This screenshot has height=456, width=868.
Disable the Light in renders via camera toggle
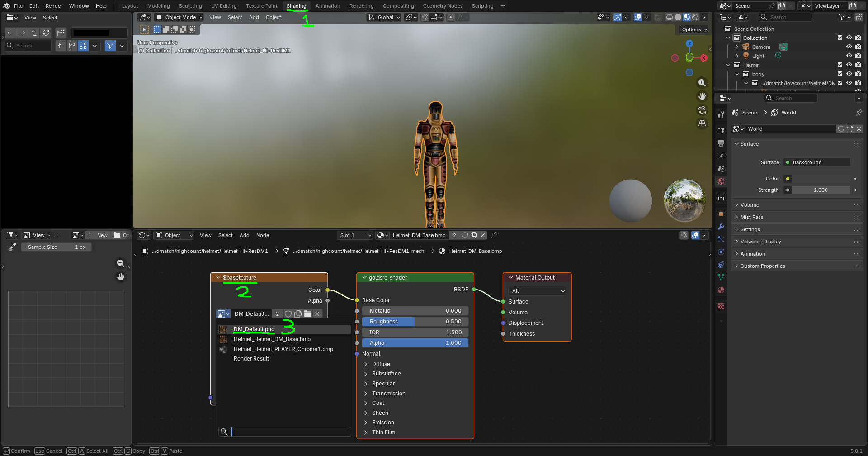point(859,56)
